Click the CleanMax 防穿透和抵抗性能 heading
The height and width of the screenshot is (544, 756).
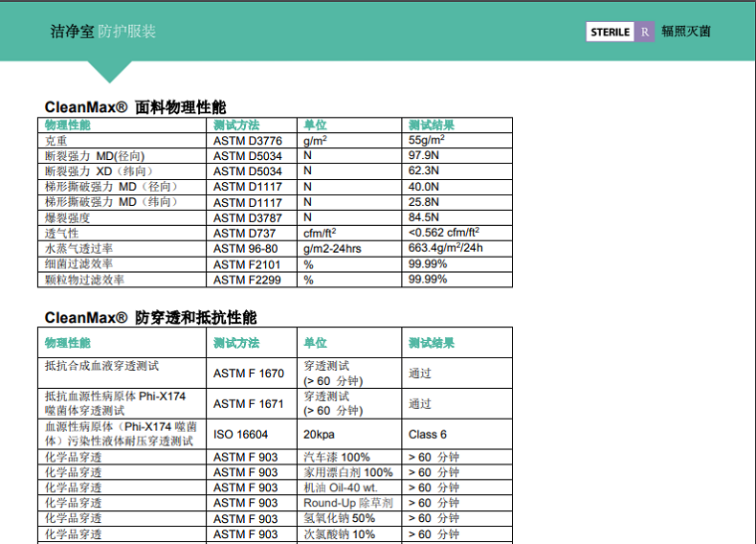pos(150,317)
